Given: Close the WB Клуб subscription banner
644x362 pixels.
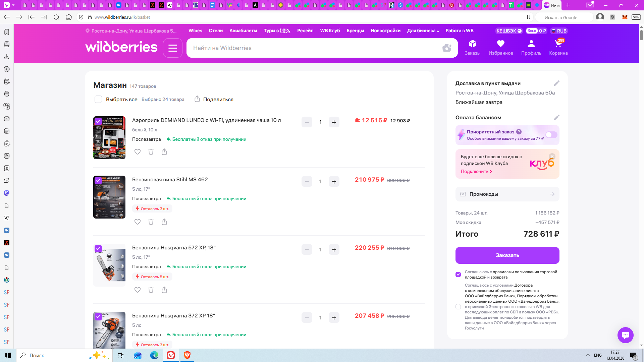Looking at the screenshot, I should pos(552,157).
